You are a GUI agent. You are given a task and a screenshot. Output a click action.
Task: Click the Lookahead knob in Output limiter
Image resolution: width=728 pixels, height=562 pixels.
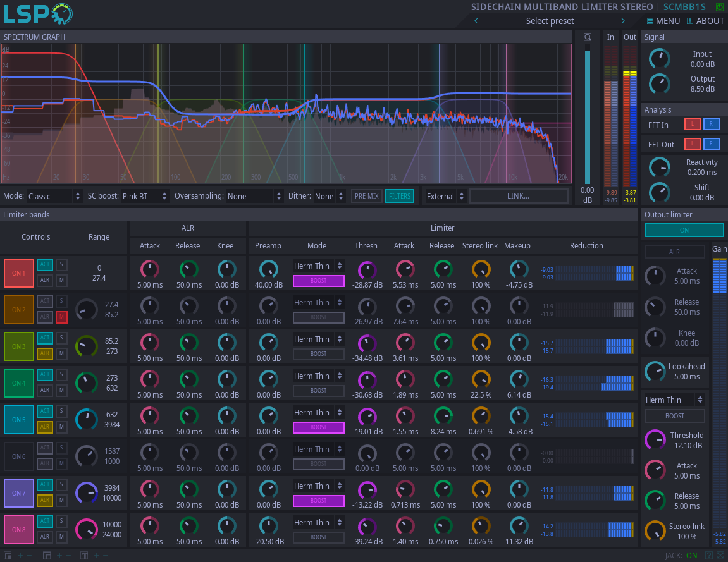(x=655, y=371)
